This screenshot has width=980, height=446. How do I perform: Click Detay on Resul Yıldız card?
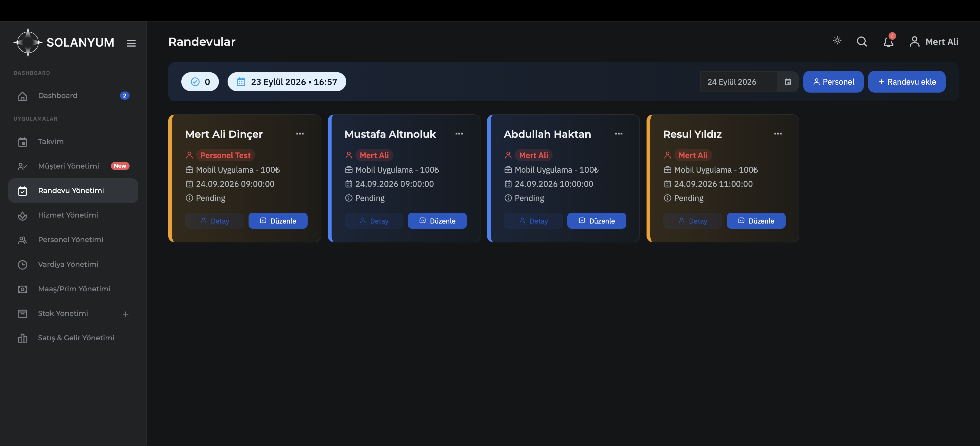click(693, 221)
